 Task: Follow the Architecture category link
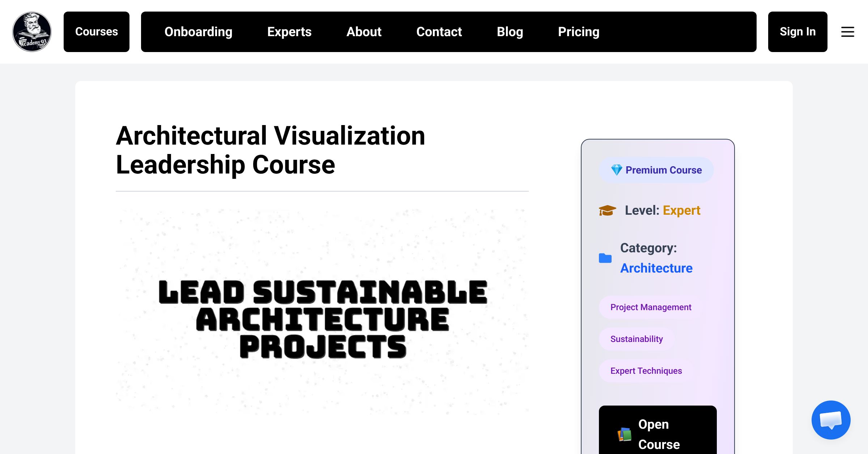pos(656,268)
